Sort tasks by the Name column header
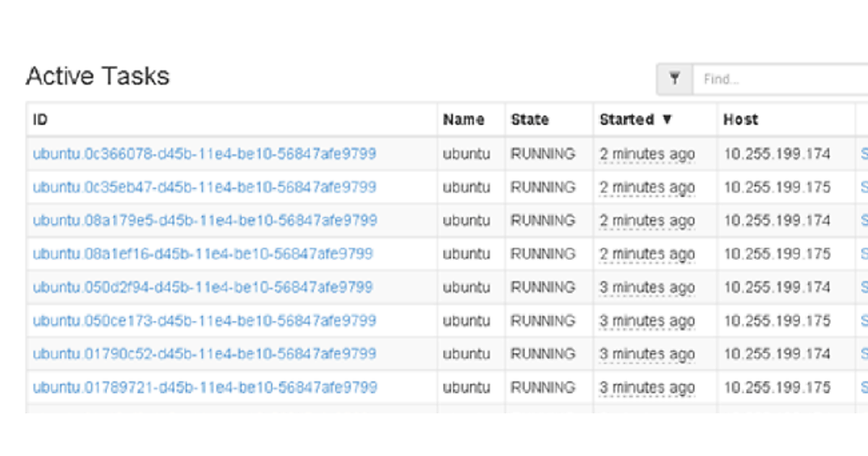This screenshot has width=868, height=456. pos(464,119)
